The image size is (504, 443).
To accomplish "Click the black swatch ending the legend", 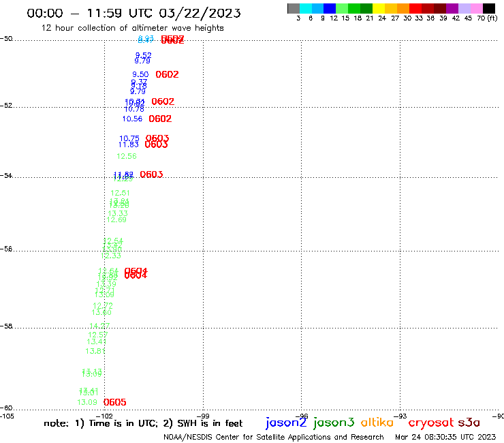I will pos(488,8).
